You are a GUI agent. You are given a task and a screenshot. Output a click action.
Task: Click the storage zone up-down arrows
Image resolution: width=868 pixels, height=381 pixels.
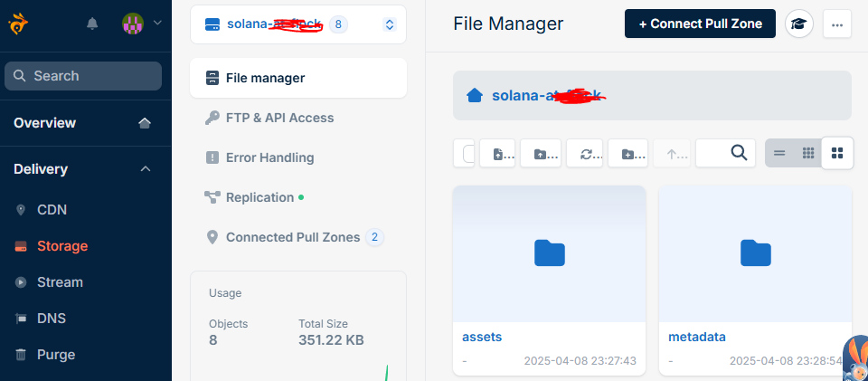tap(389, 24)
